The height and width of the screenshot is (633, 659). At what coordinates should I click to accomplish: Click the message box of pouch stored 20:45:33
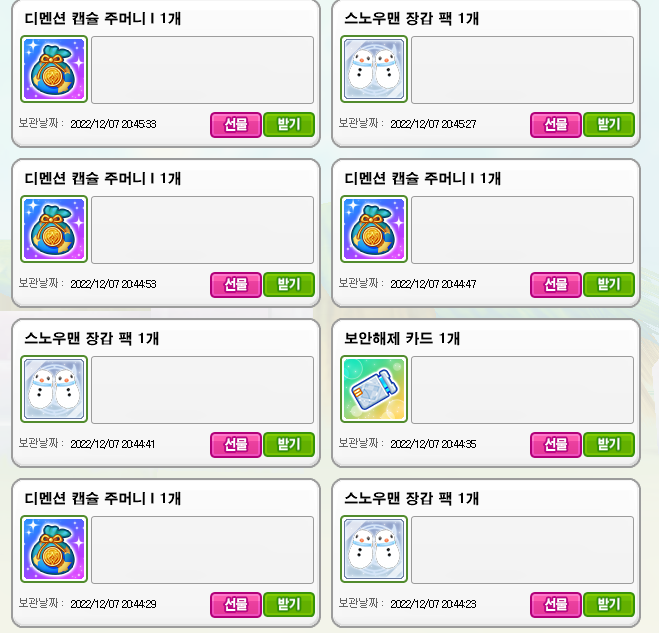tap(203, 70)
